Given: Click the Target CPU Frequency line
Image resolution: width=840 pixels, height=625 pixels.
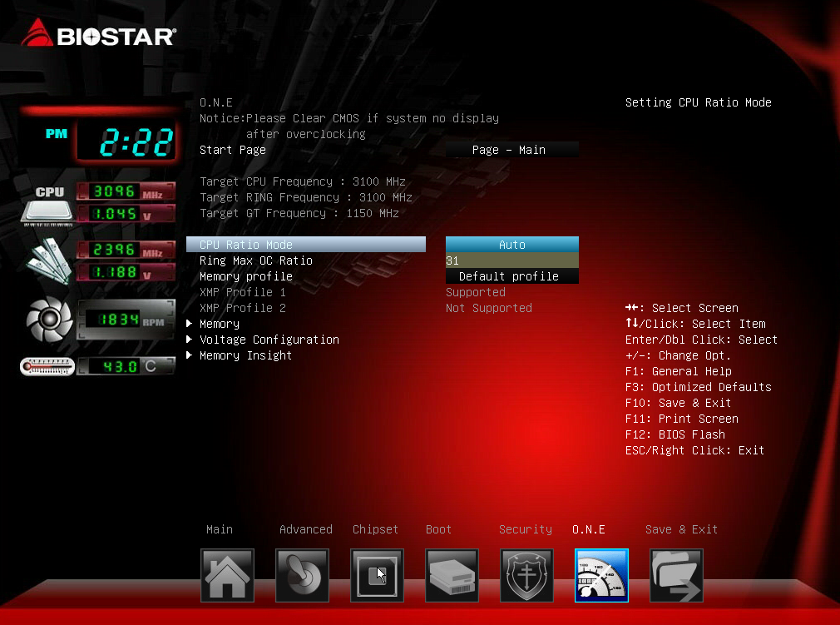Looking at the screenshot, I should pyautogui.click(x=303, y=181).
